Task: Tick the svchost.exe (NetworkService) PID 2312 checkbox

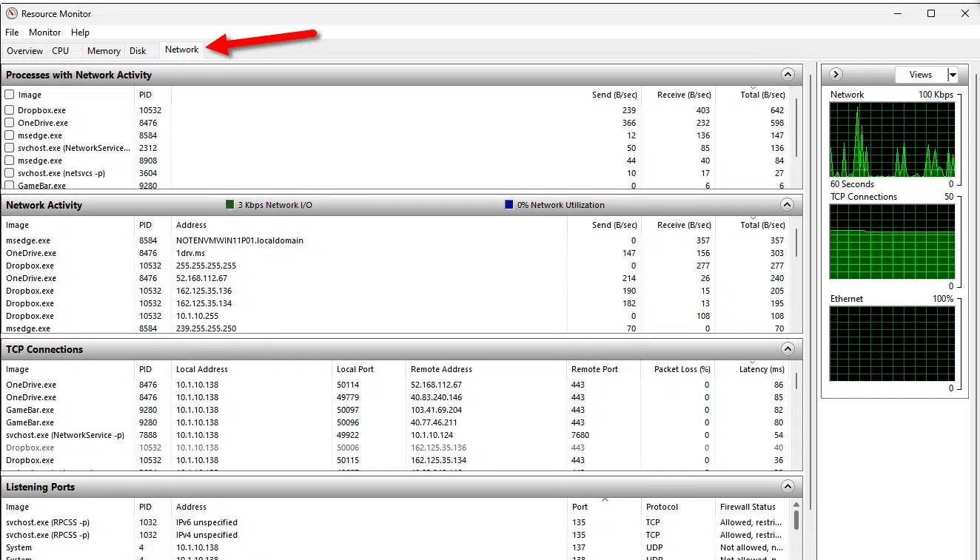Action: (10, 148)
